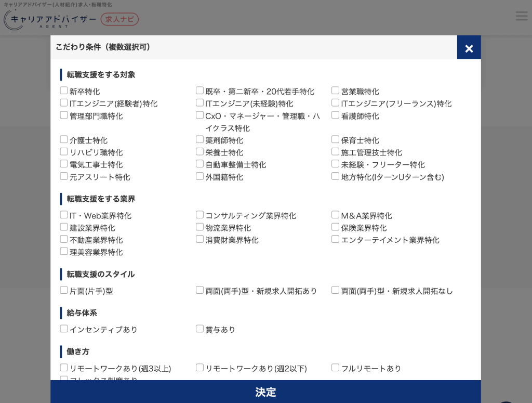The height and width of the screenshot is (403, 532).
Task: Tick the 保育士特化 checkbox
Action: pyautogui.click(x=335, y=139)
